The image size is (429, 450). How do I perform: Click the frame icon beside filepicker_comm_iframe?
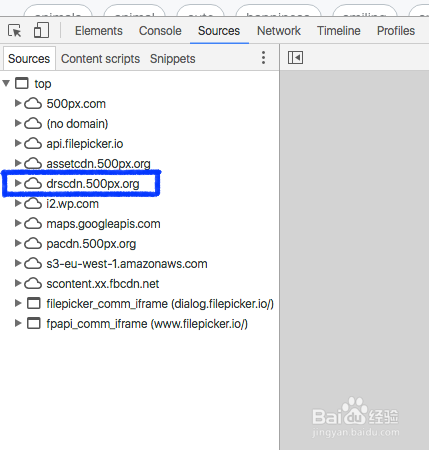click(x=33, y=303)
